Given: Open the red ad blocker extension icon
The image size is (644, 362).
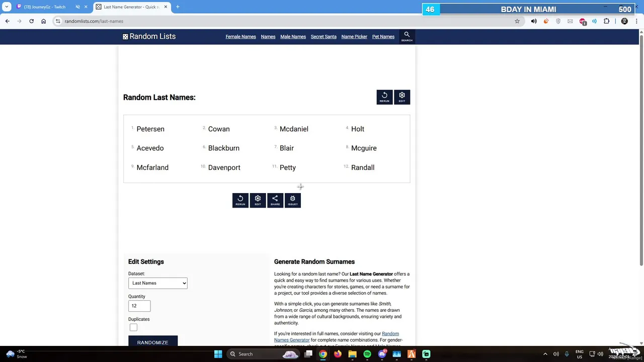Looking at the screenshot, I should 583,22.
